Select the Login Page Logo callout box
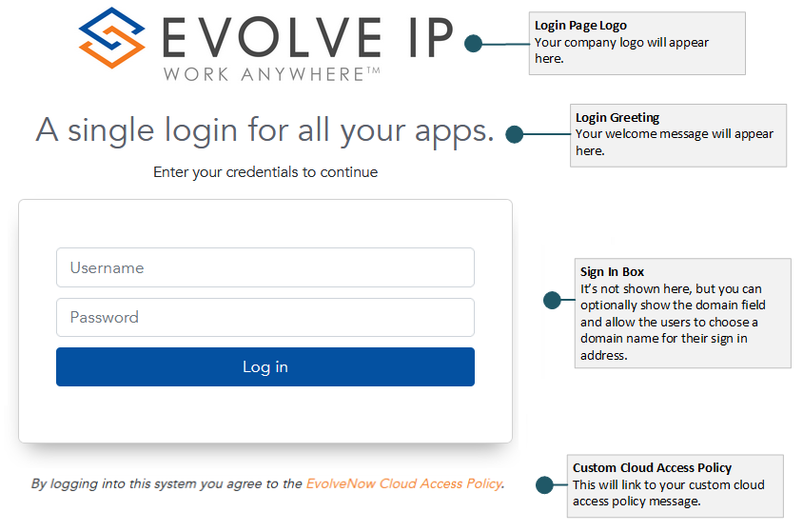The image size is (803, 532). click(x=637, y=43)
